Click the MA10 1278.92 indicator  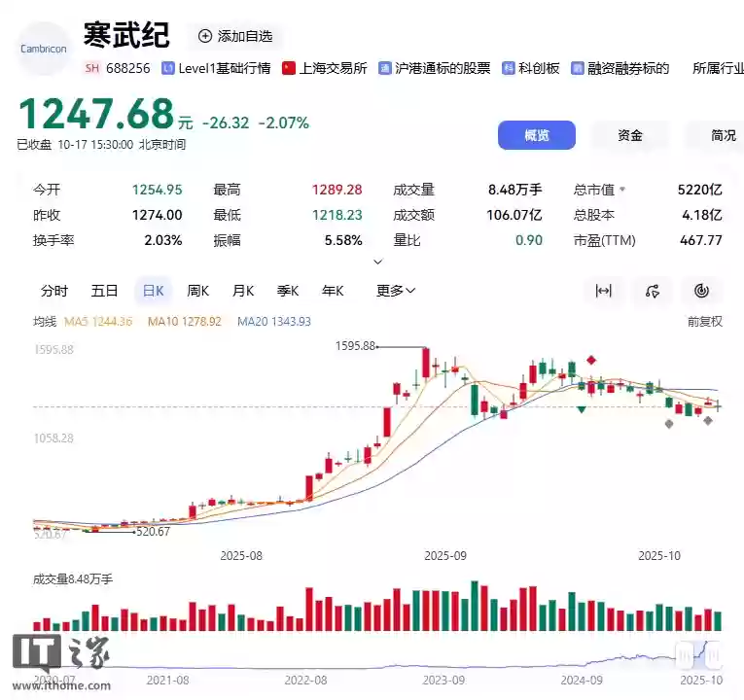click(185, 322)
